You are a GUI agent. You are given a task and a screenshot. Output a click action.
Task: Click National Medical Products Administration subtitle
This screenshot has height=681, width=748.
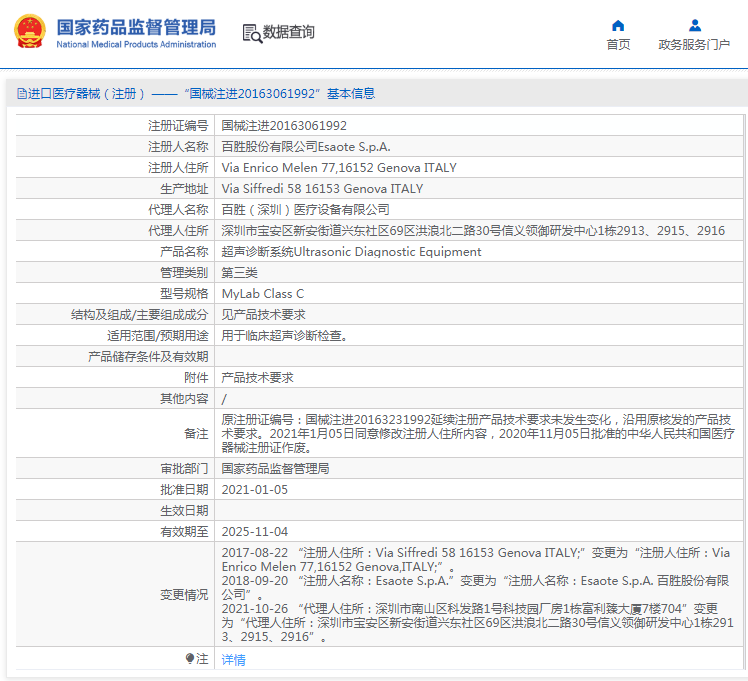(136, 44)
